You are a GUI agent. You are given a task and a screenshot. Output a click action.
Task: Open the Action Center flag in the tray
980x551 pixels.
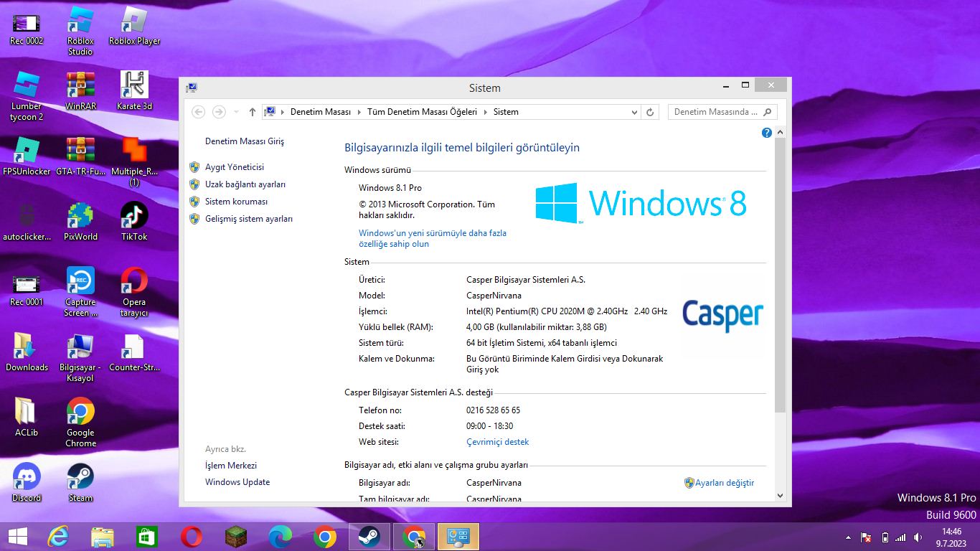click(866, 537)
